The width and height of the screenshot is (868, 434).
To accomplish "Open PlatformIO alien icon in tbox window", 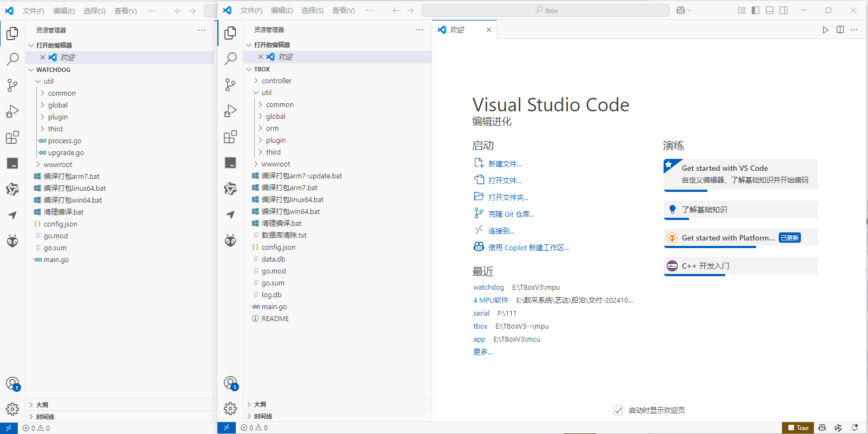I will tap(230, 241).
